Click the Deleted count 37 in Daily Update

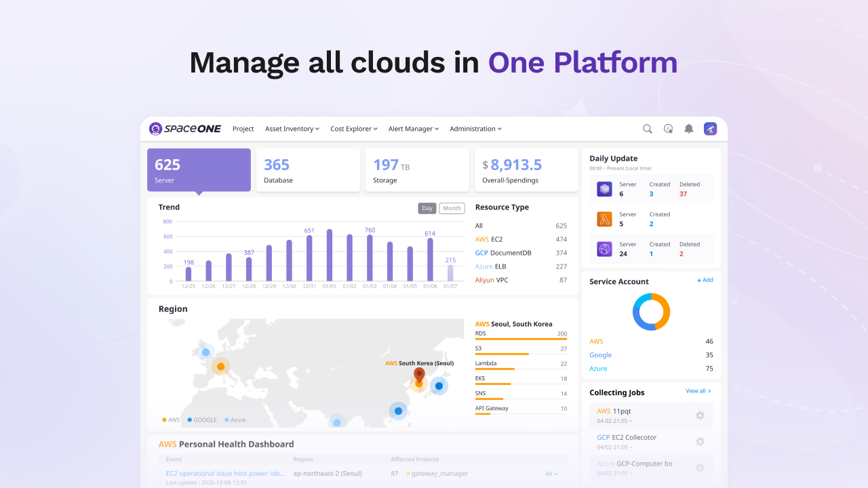tap(683, 194)
